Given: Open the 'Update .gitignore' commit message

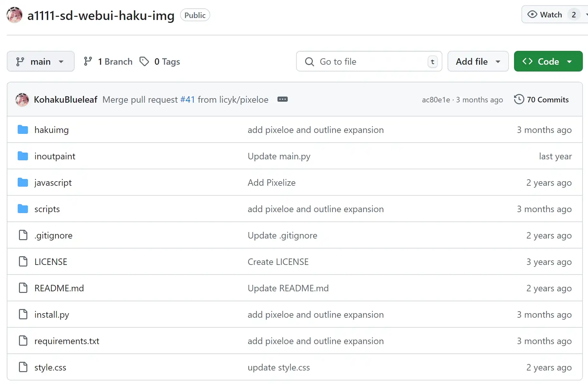Looking at the screenshot, I should pos(282,235).
